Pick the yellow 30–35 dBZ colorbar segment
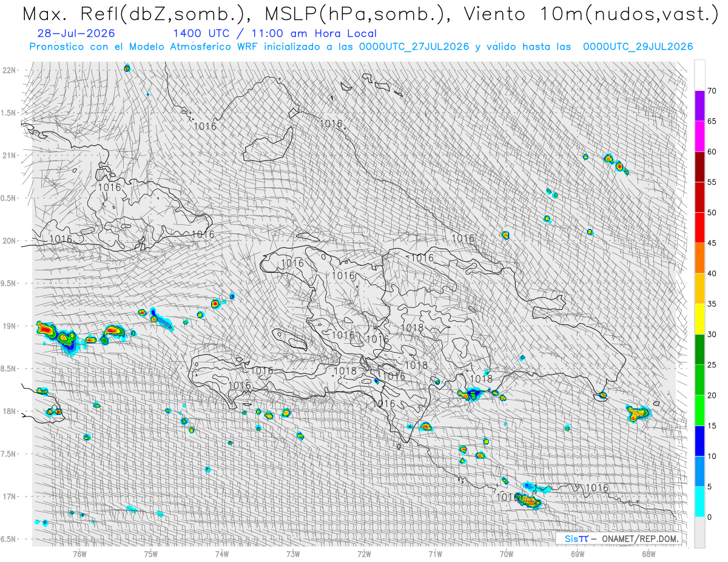728x562 pixels. click(699, 319)
